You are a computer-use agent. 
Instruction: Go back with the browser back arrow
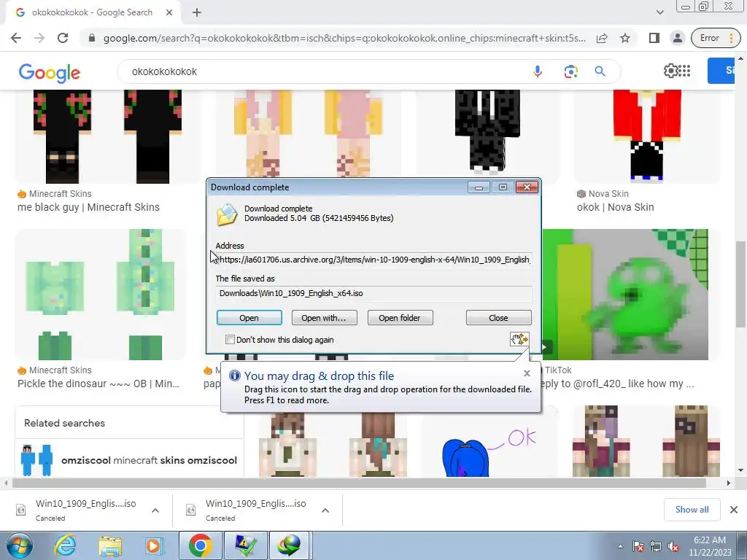click(x=16, y=38)
